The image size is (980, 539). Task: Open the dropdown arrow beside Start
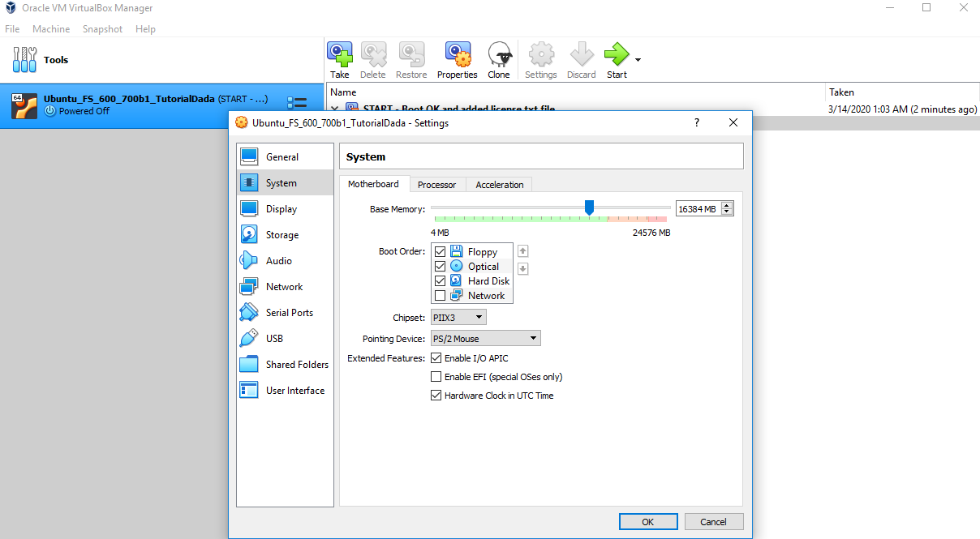(638, 60)
